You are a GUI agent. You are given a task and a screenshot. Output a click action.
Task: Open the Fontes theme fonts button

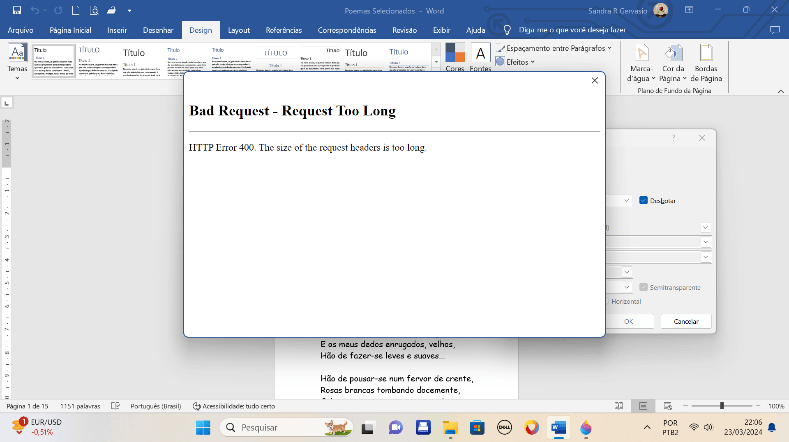coord(480,57)
